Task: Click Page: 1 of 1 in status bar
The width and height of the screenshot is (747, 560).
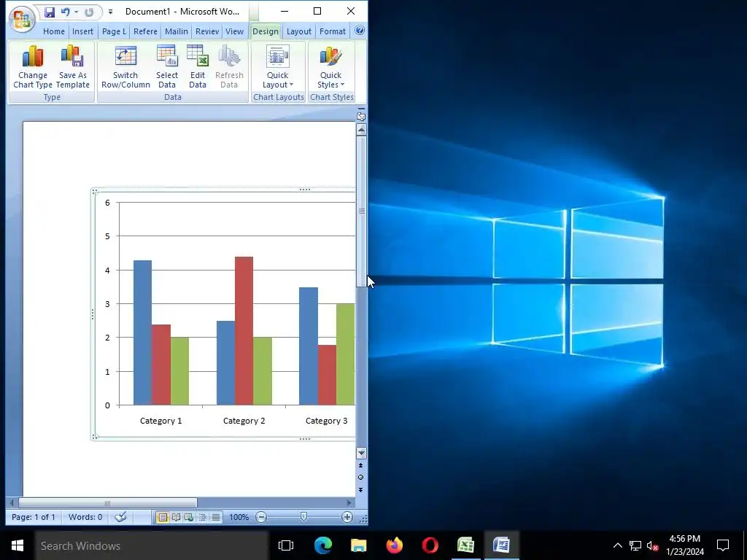Action: coord(34,517)
